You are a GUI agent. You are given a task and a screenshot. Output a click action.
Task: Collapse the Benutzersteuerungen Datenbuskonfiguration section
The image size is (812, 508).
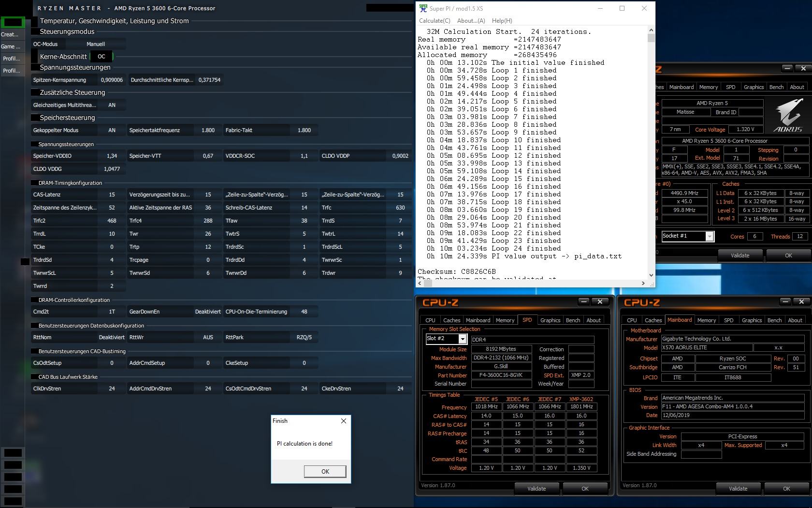pyautogui.click(x=34, y=326)
